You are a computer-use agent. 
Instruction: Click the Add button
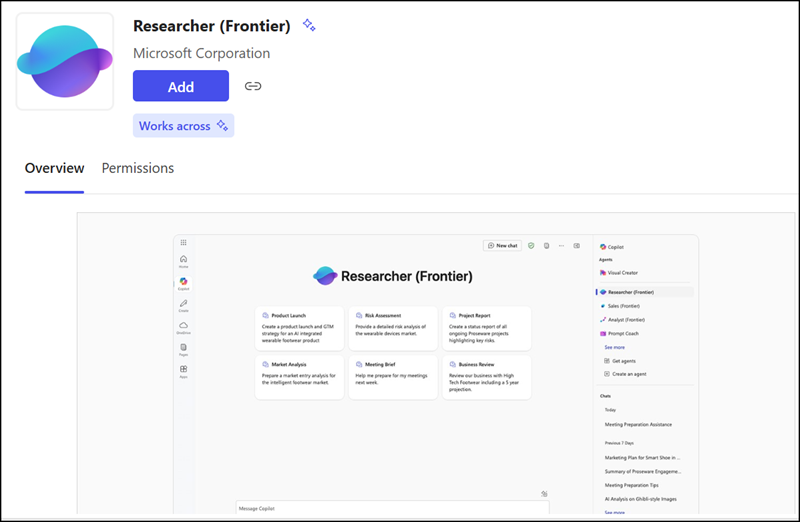181,86
